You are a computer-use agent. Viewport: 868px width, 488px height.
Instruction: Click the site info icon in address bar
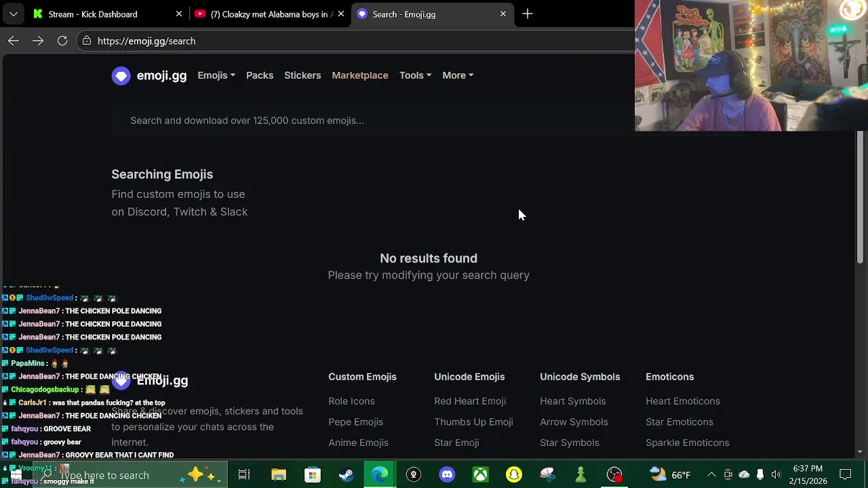tap(86, 41)
